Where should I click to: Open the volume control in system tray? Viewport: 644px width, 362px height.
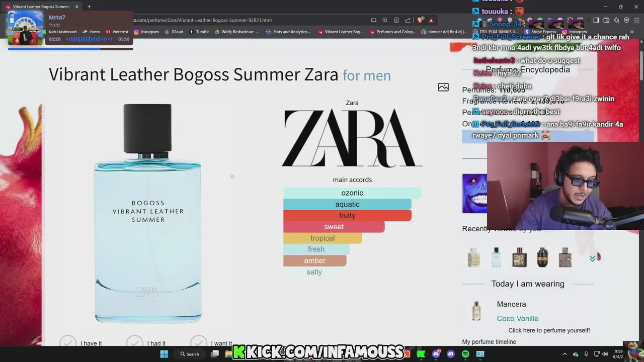click(605, 354)
